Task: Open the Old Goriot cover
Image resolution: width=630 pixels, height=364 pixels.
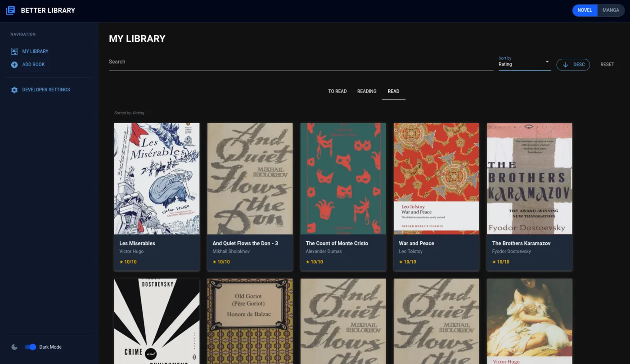Action: [250, 321]
